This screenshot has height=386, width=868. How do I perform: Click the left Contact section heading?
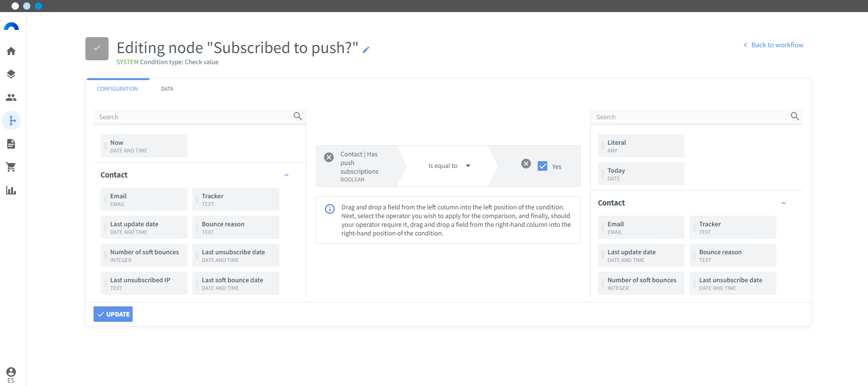[x=114, y=175]
